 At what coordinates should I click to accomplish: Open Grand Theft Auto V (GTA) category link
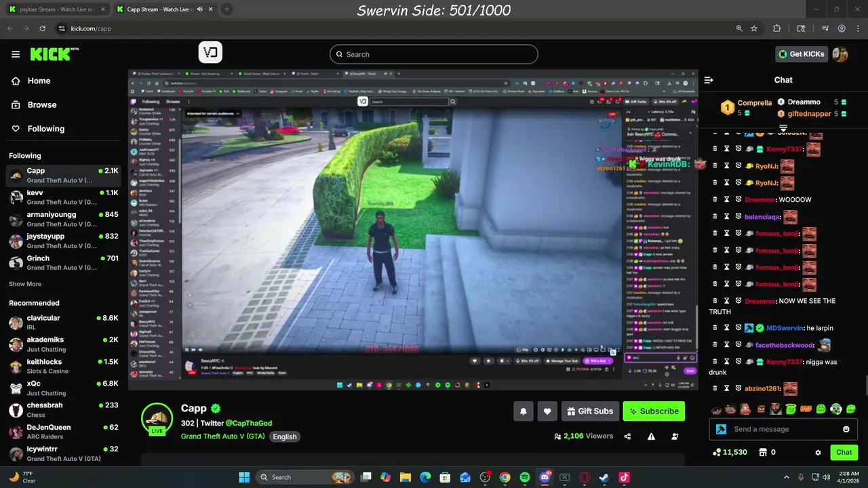click(223, 436)
